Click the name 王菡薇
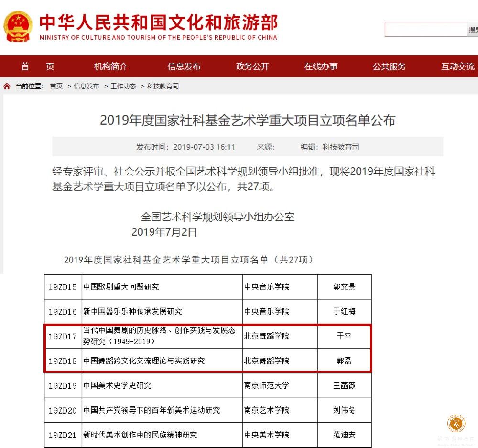The width and height of the screenshot is (478, 448). click(x=344, y=386)
